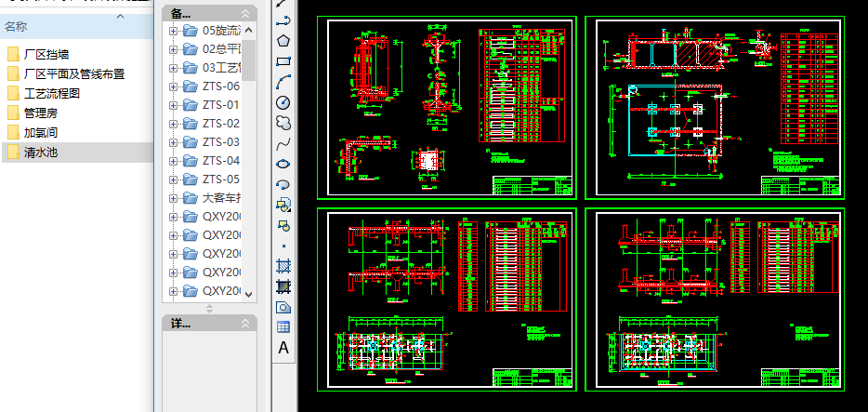Select the ZTS-05 tree item
The height and width of the screenshot is (412, 868).
click(x=221, y=179)
